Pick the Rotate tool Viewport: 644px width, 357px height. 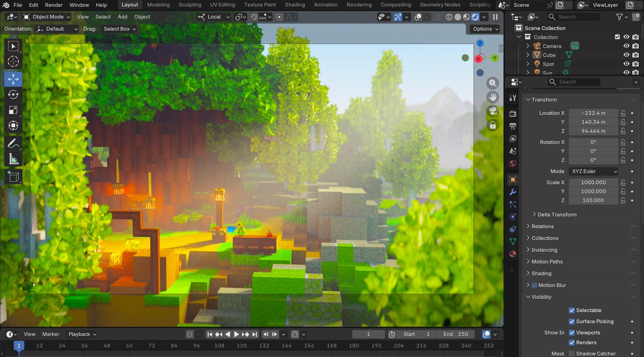tap(13, 94)
